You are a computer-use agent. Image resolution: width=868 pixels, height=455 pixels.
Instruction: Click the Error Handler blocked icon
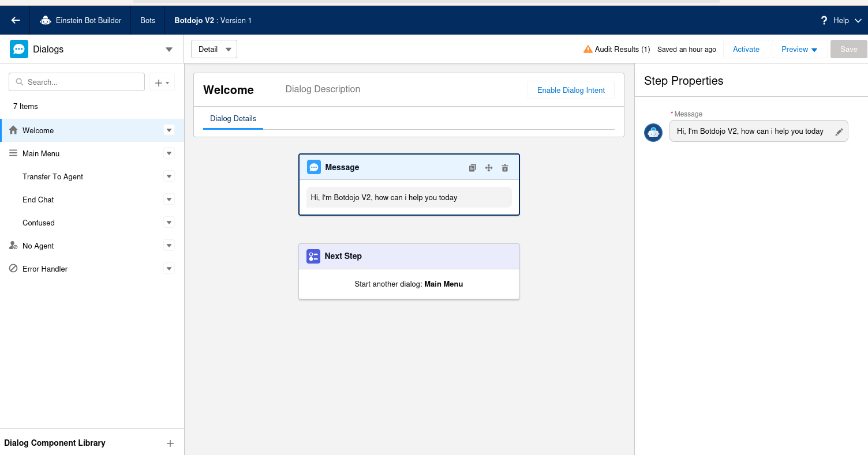(x=13, y=268)
